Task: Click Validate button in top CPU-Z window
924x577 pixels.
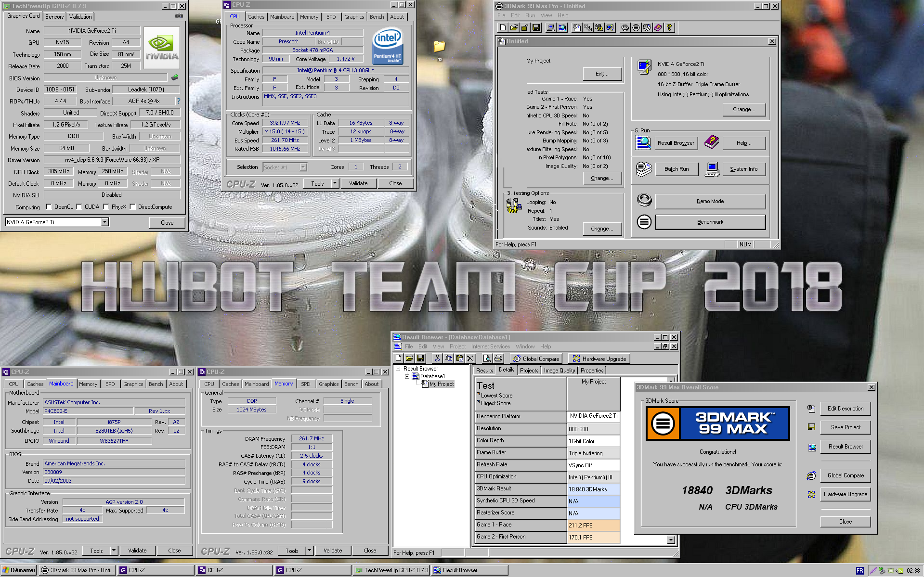Action: pyautogui.click(x=358, y=183)
